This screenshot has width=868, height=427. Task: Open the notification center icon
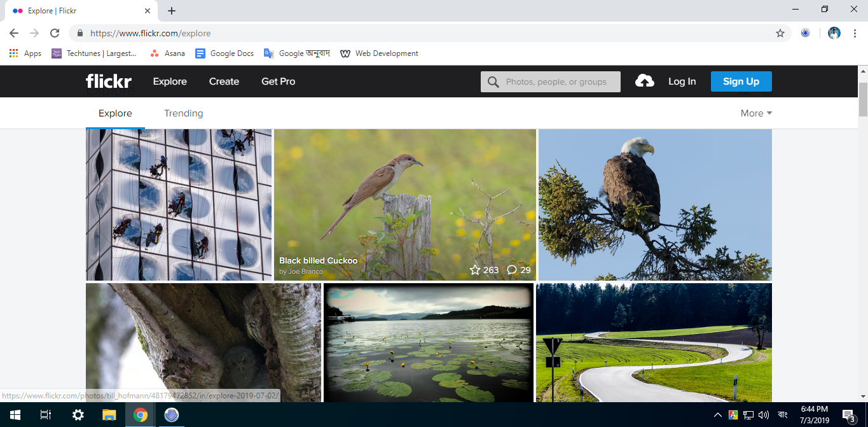849,416
